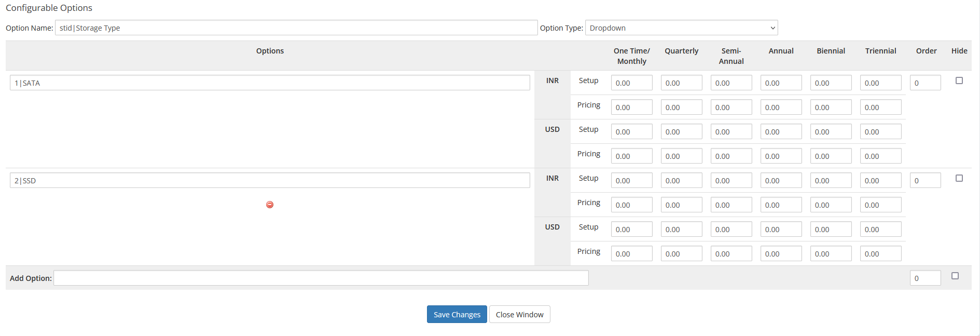This screenshot has width=980, height=336.
Task: Focus the Option Name field
Action: [x=296, y=28]
